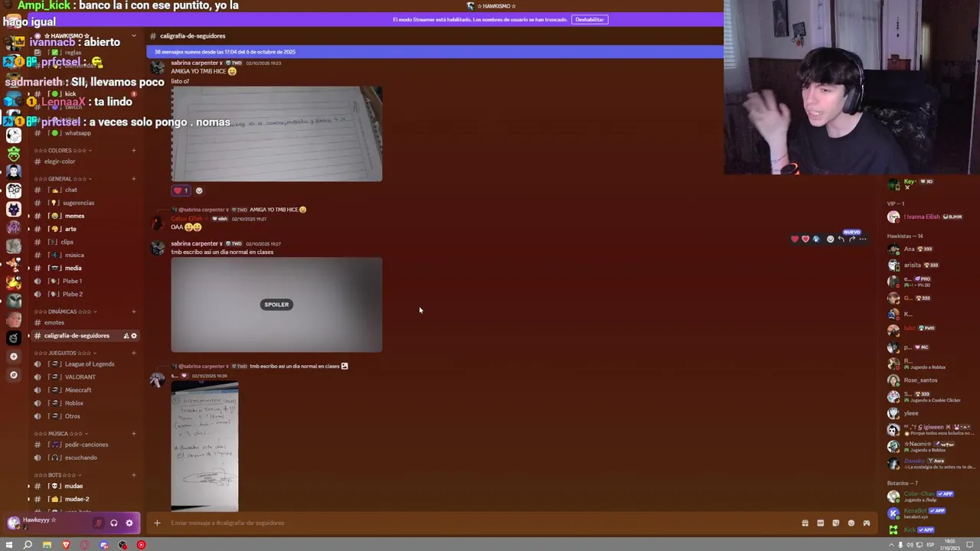The width and height of the screenshot is (980, 551).
Task: Mute the microphone in the user panel
Action: (x=98, y=523)
